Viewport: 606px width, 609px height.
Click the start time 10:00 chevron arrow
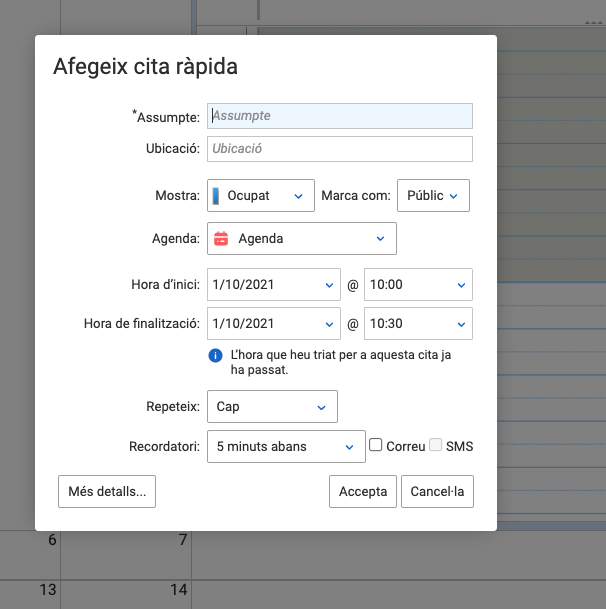[x=461, y=285]
